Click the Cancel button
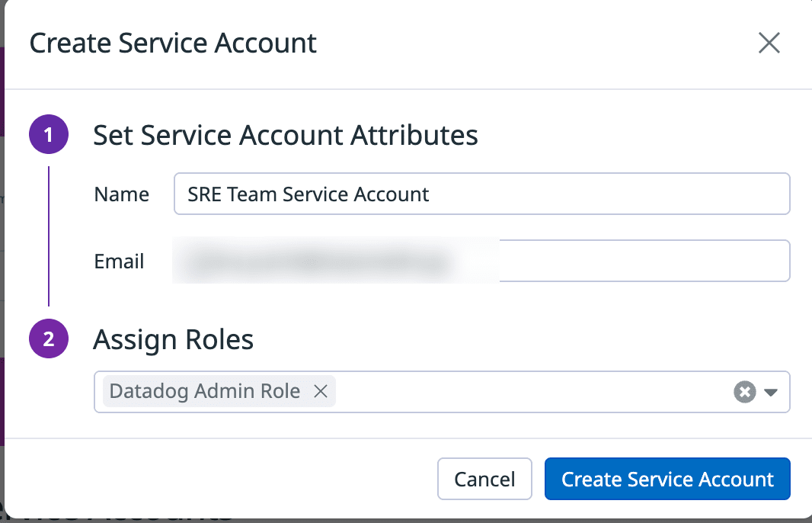This screenshot has width=812, height=523. 484,479
